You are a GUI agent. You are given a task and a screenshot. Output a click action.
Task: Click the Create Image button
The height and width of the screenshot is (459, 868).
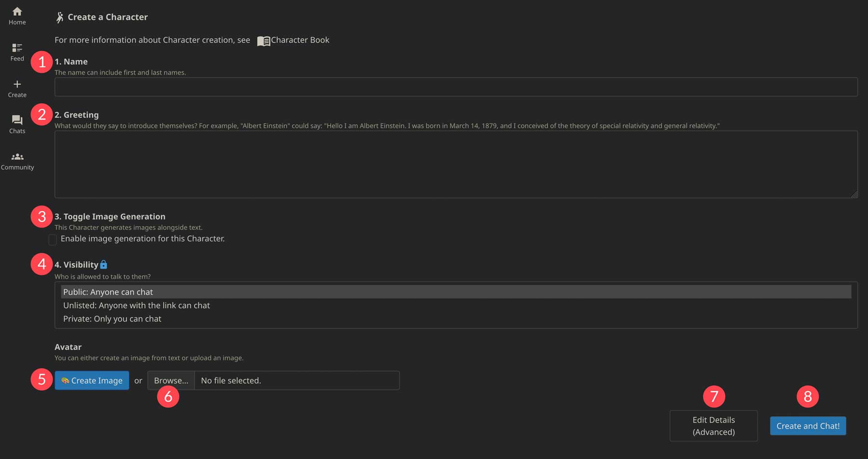coord(92,380)
